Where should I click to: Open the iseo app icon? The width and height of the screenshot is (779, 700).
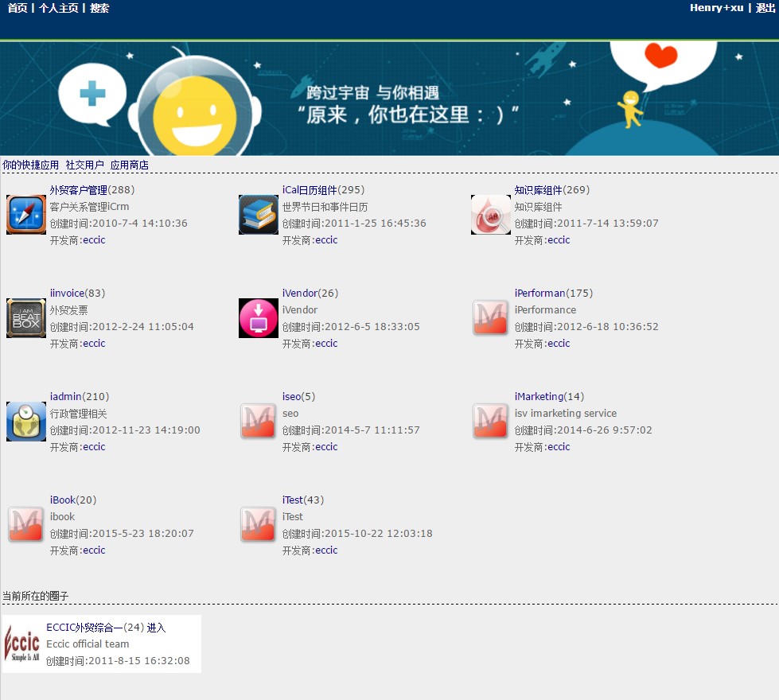click(259, 422)
